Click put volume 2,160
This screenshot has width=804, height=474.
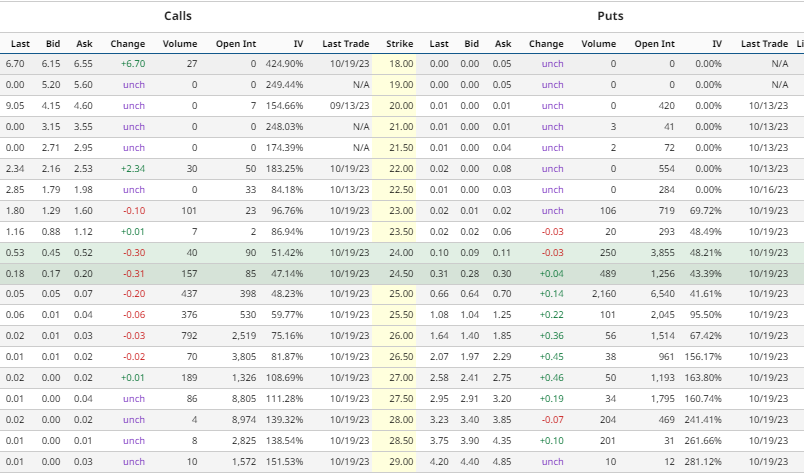(604, 294)
